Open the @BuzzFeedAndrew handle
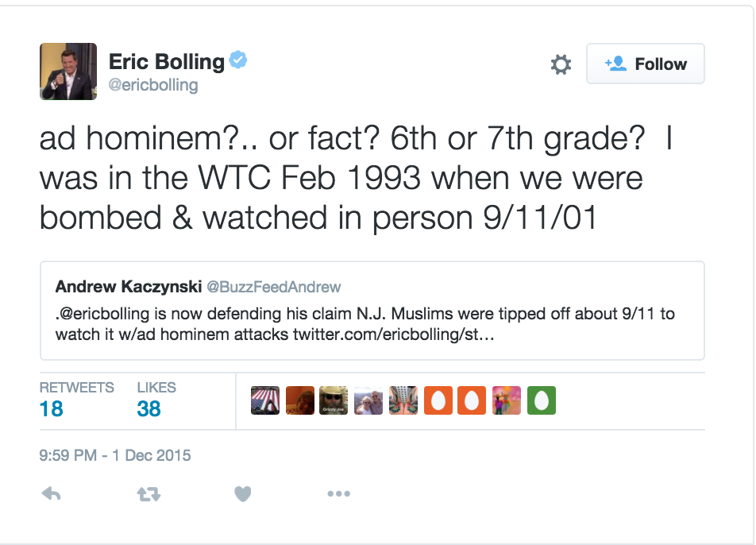756x545 pixels. [273, 287]
